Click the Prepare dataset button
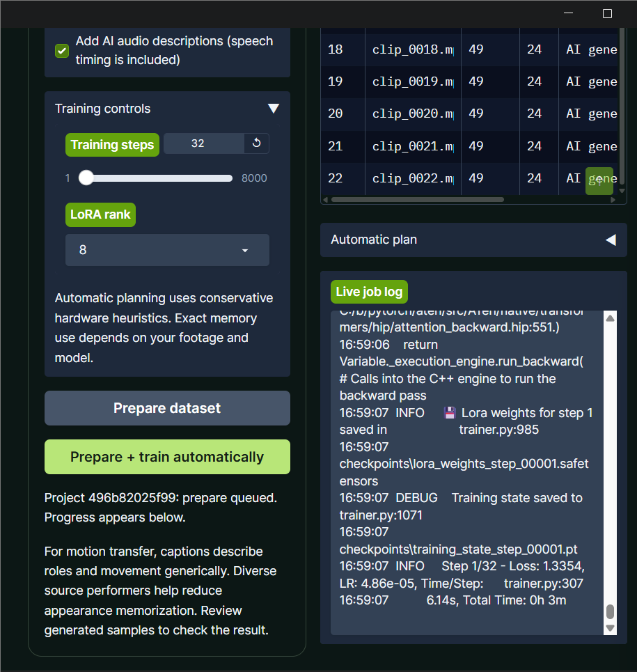Screen dimensions: 637x672 pyautogui.click(x=168, y=408)
